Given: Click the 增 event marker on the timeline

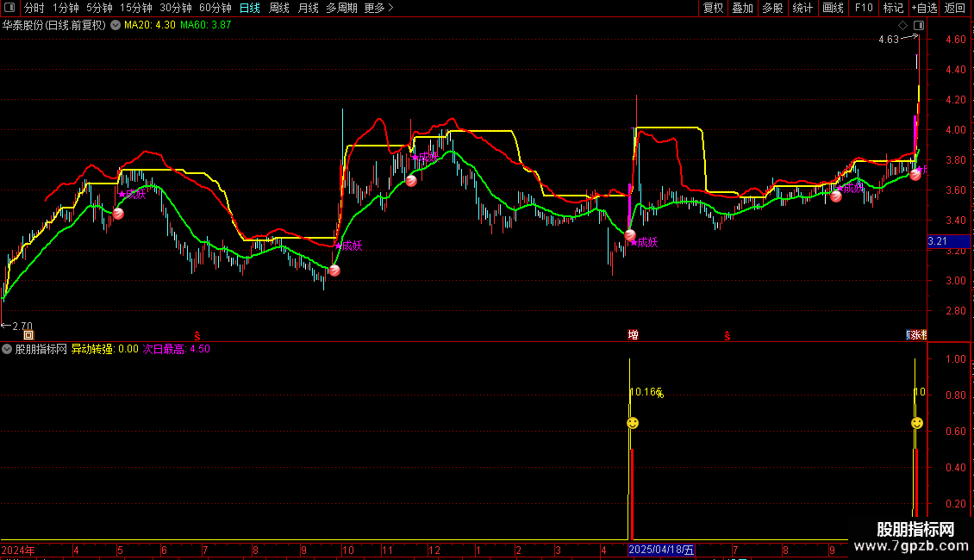Looking at the screenshot, I should click(x=633, y=334).
